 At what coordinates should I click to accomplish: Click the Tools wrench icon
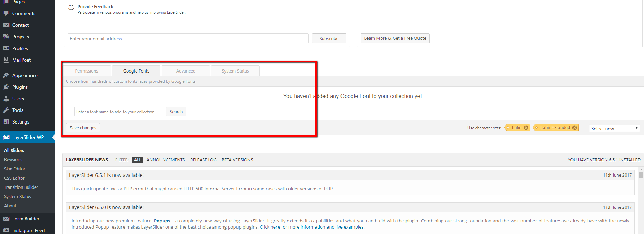tap(6, 110)
